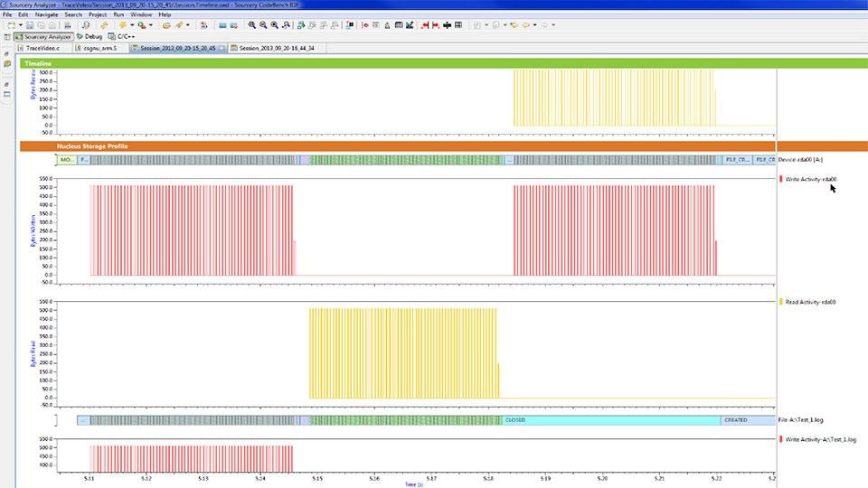The height and width of the screenshot is (488, 868).
Task: Close the Session_2013_09_20-15_20_45 tab
Action: click(222, 48)
